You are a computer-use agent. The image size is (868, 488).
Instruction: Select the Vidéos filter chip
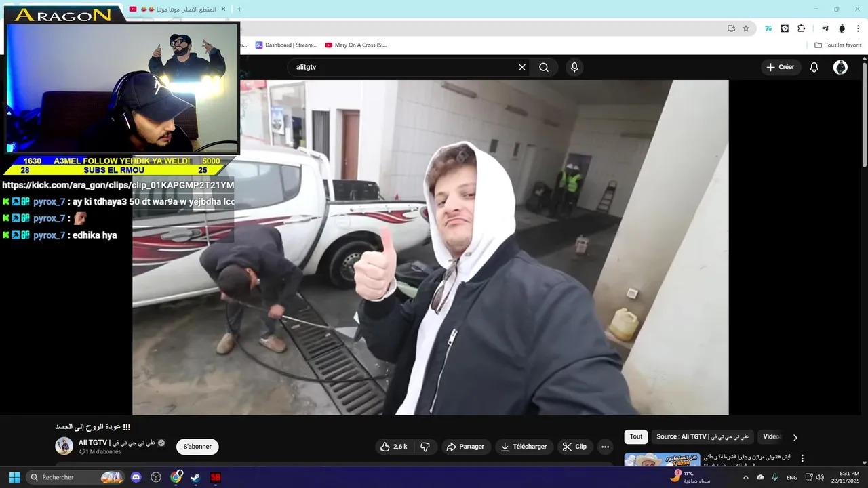pyautogui.click(x=772, y=437)
